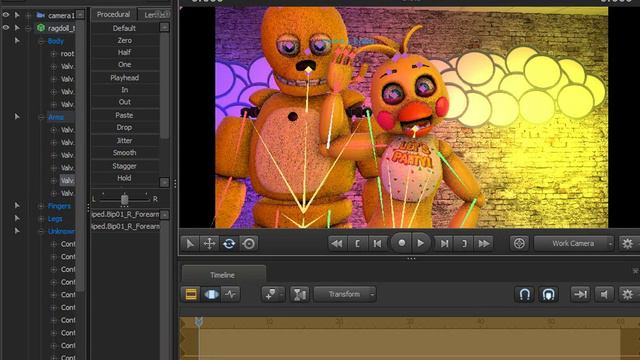Select the root control in Body
The height and width of the screenshot is (360, 640).
point(67,53)
